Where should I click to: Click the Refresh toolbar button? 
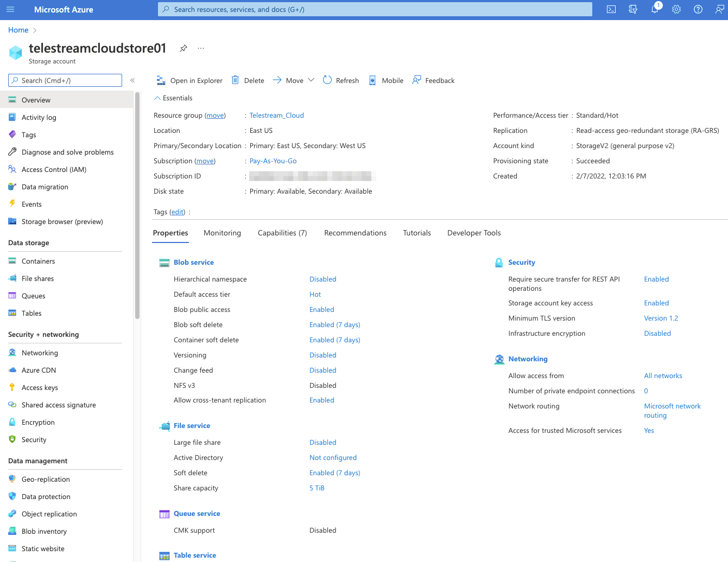[x=341, y=80]
